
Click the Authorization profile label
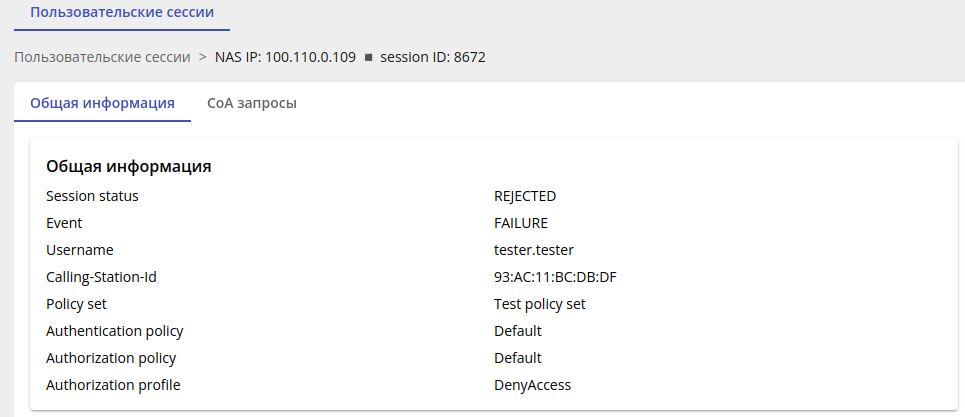click(113, 385)
